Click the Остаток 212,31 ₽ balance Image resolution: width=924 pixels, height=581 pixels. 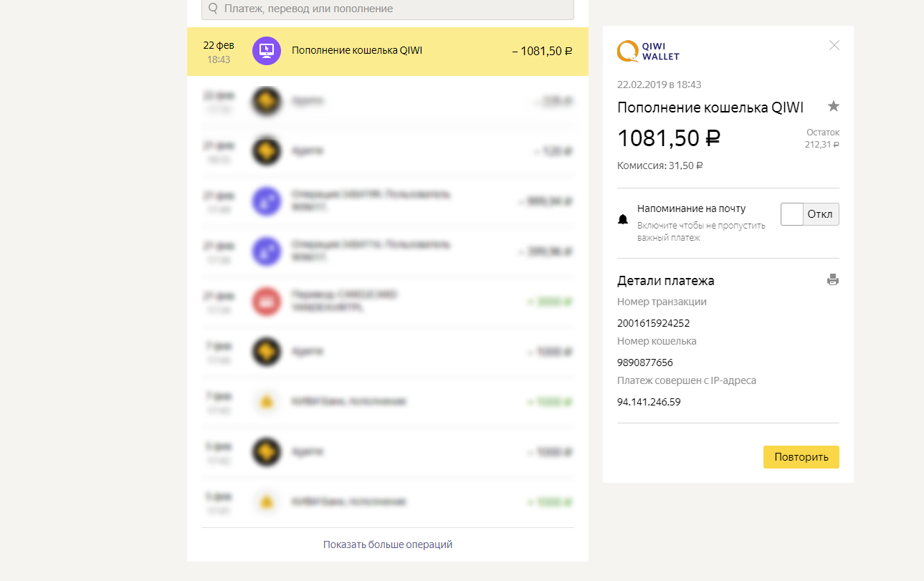(x=822, y=138)
